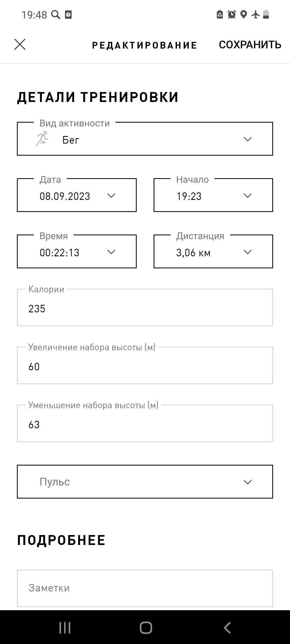Tap the search magnifier status icon
Image resolution: width=290 pixels, height=644 pixels.
tap(56, 14)
